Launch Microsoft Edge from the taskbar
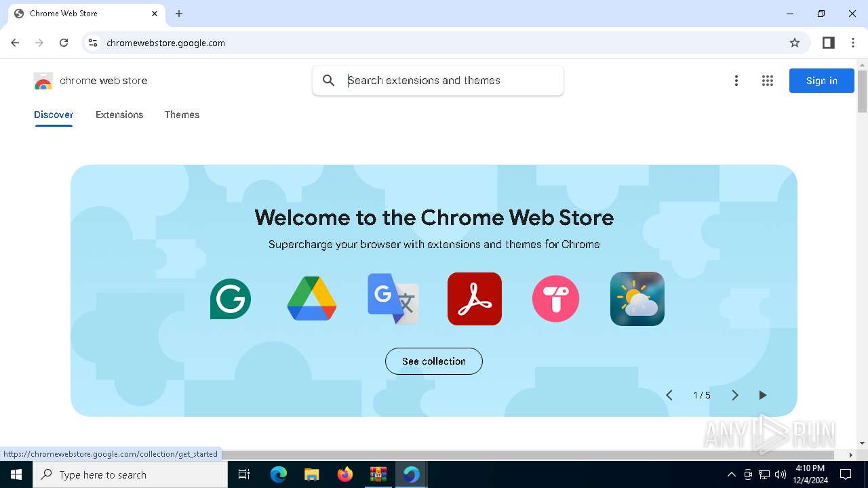Viewport: 868px width, 488px height. point(279,474)
